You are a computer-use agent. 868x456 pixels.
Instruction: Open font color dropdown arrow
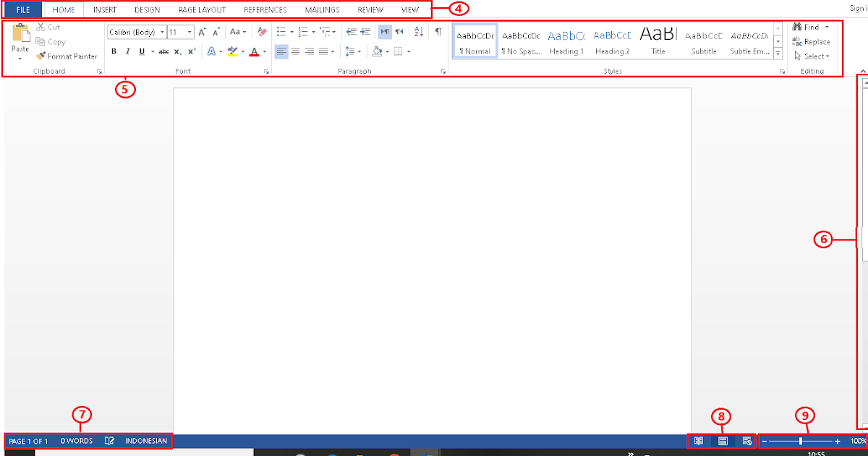tap(265, 51)
